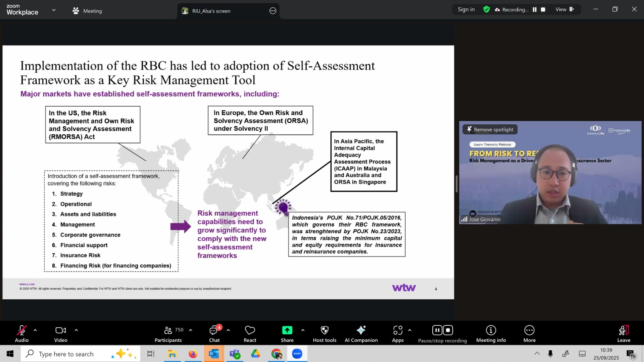Pause the recording in bottom toolbar
644x362 pixels.
[437, 330]
